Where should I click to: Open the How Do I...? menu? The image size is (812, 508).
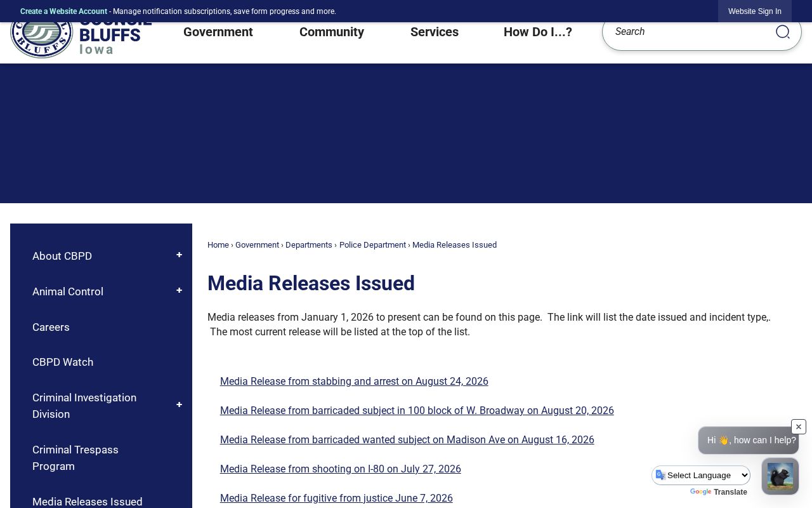[538, 32]
